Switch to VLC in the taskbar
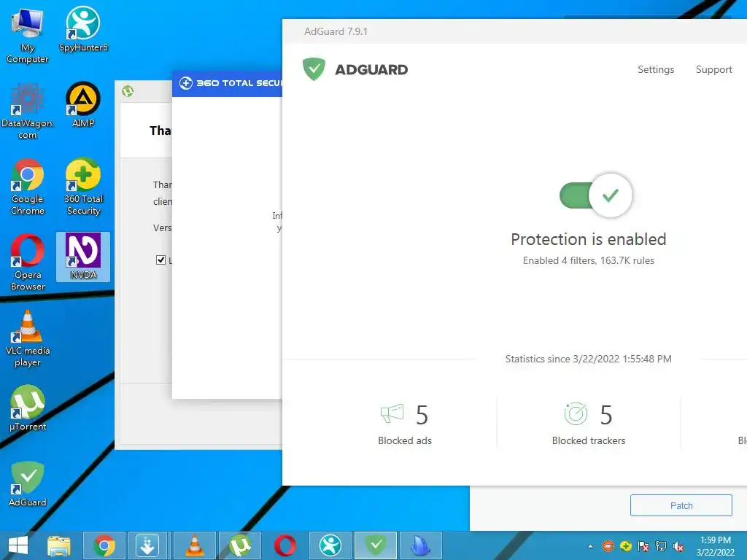This screenshot has width=747, height=560. (x=195, y=545)
